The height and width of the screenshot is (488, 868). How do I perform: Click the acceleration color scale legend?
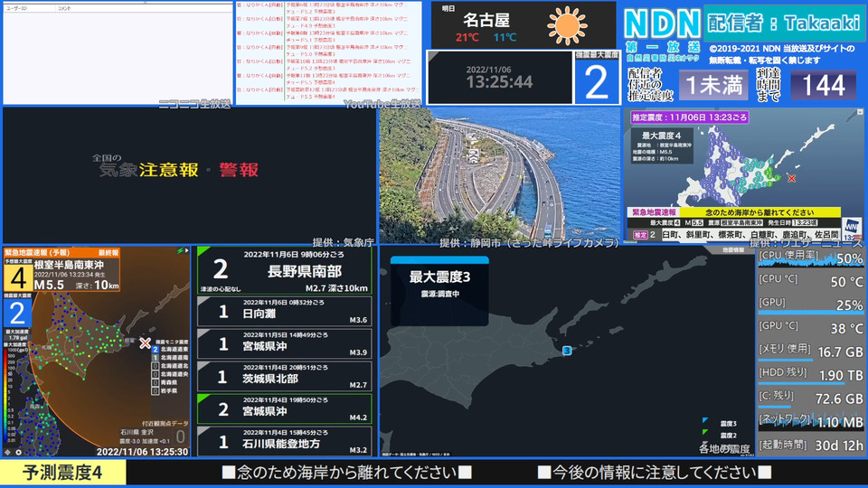pos(8,395)
